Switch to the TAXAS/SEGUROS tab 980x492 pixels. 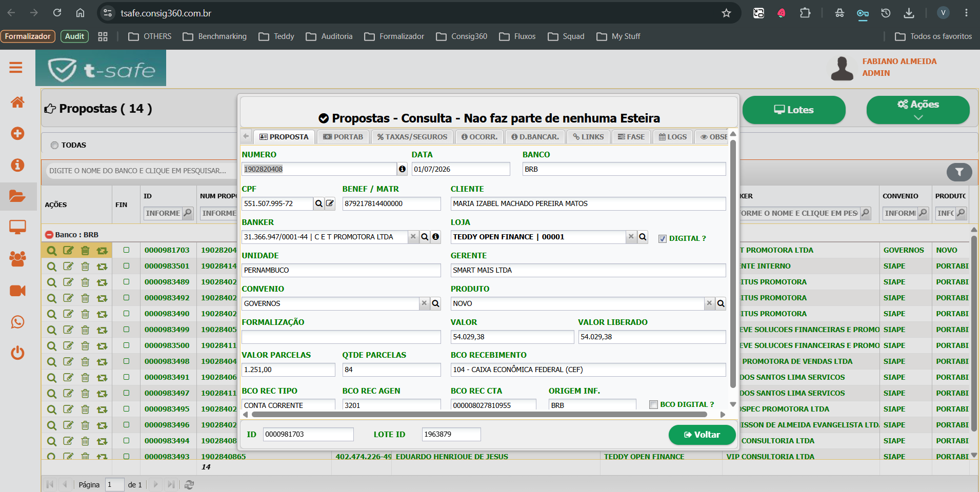[412, 137]
